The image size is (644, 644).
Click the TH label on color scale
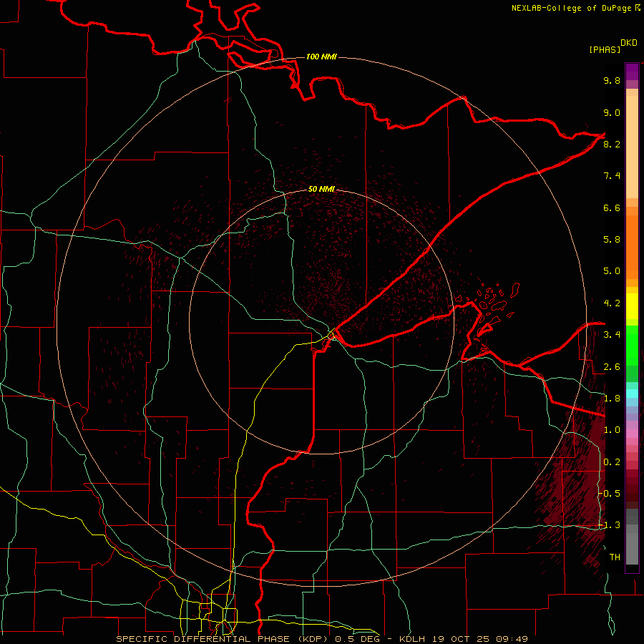[615, 557]
